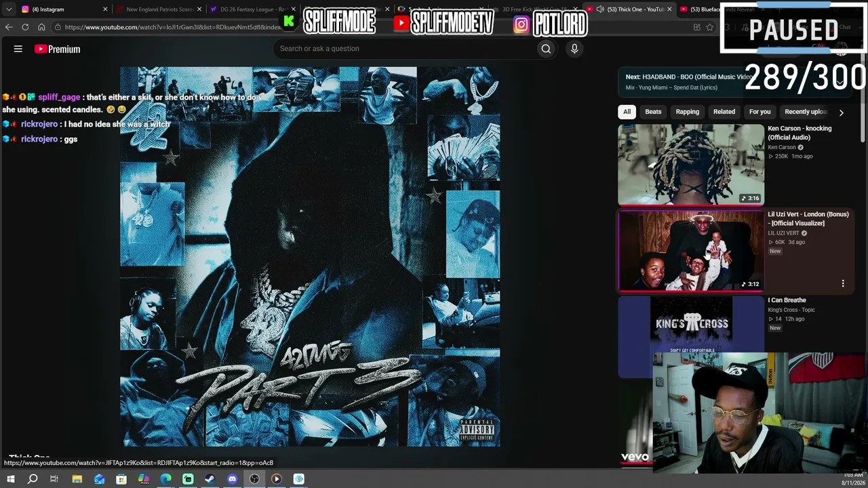Open the Windows Start menu
868x488 pixels.
point(11,479)
